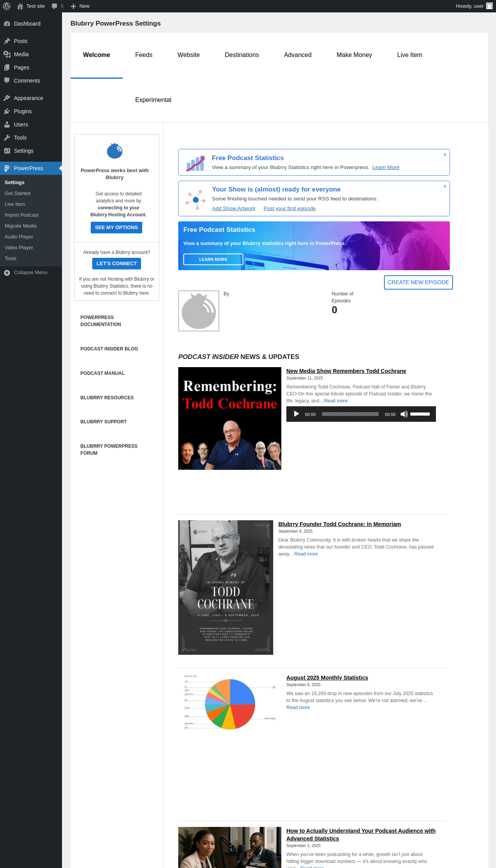Open Blubrry Resources link
This screenshot has height=868, width=496.
click(107, 398)
